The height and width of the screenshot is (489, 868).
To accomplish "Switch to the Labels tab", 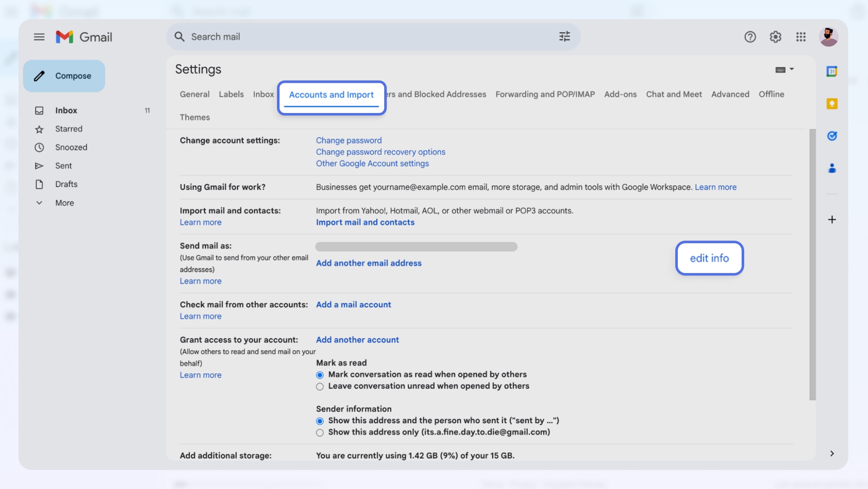I will 231,94.
